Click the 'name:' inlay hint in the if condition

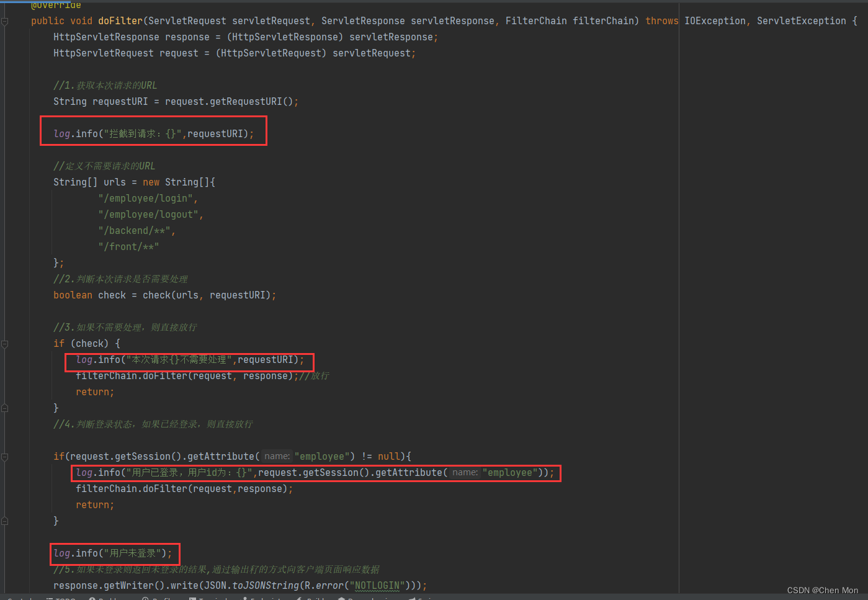277,457
